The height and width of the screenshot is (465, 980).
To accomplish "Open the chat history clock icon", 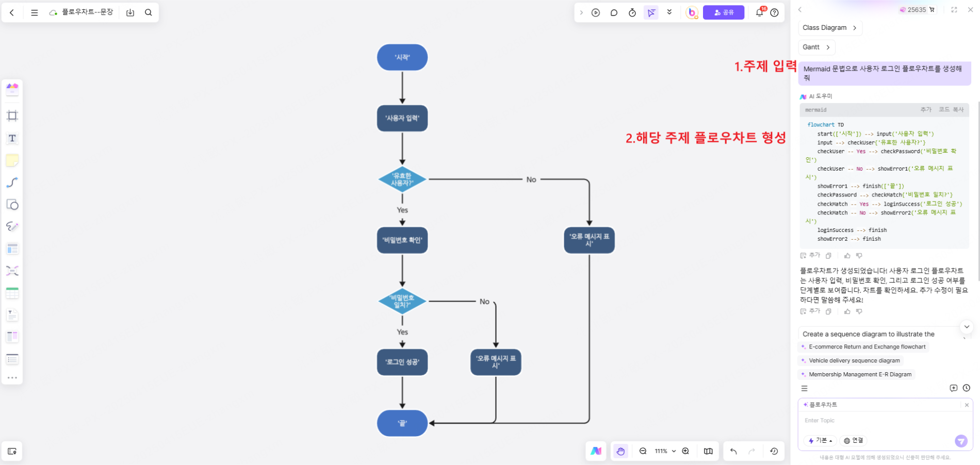I will [x=967, y=388].
